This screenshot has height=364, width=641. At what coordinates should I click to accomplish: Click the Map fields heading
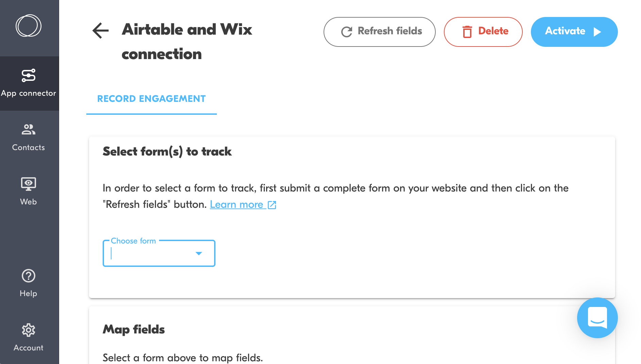pos(134,329)
